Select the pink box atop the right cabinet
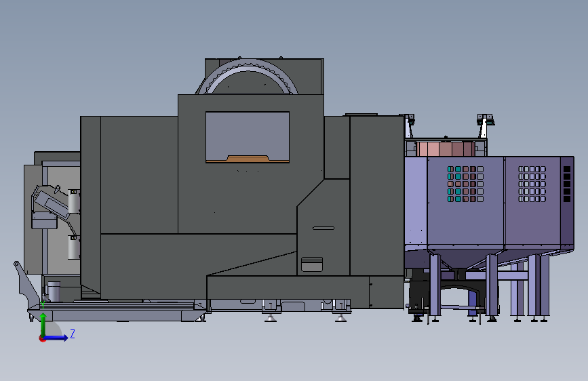The width and height of the screenshot is (588, 381). 446,148
